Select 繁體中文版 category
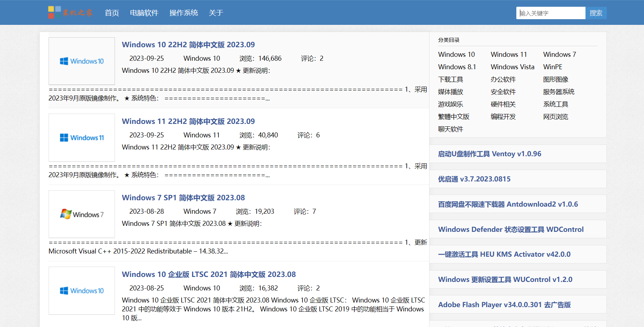Image resolution: width=644 pixels, height=327 pixels. pyautogui.click(x=454, y=116)
